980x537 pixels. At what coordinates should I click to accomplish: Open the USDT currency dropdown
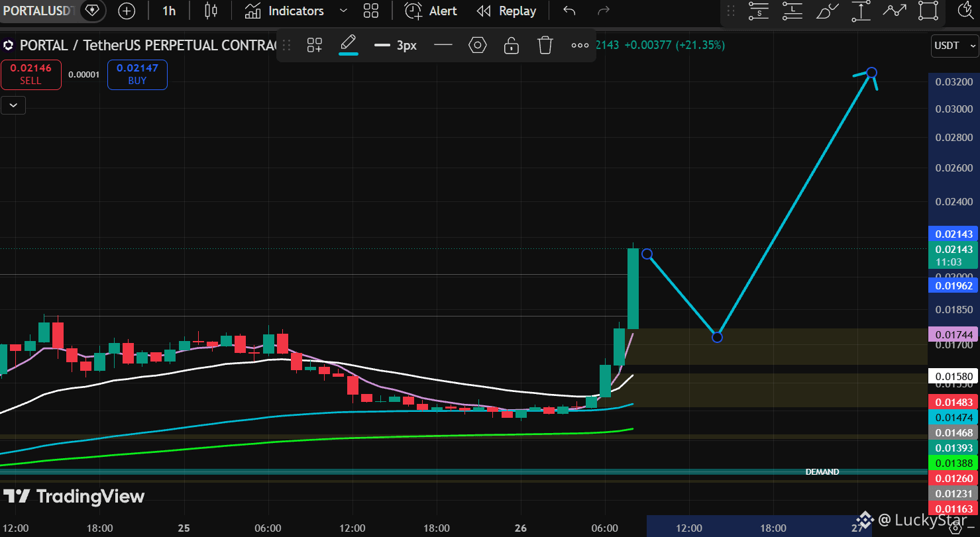click(954, 46)
